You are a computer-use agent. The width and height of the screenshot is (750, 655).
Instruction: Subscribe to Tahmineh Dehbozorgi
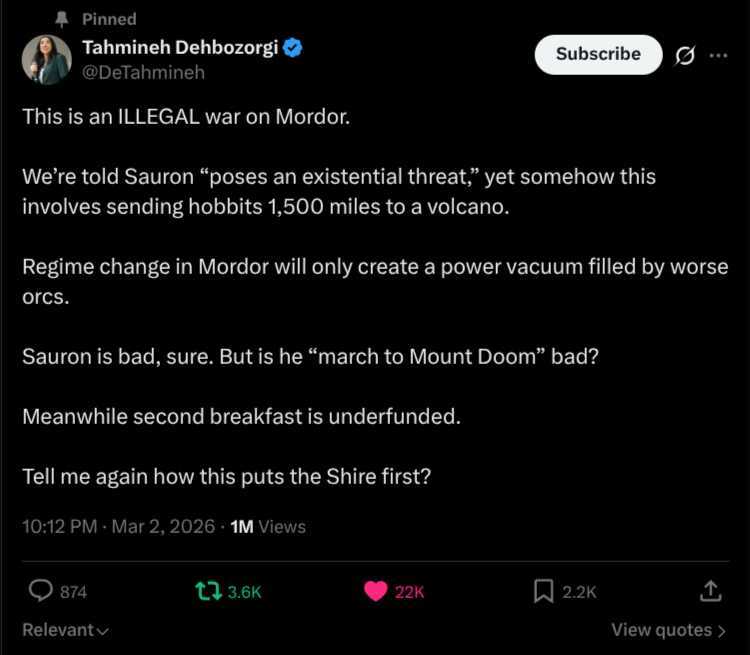coord(598,54)
